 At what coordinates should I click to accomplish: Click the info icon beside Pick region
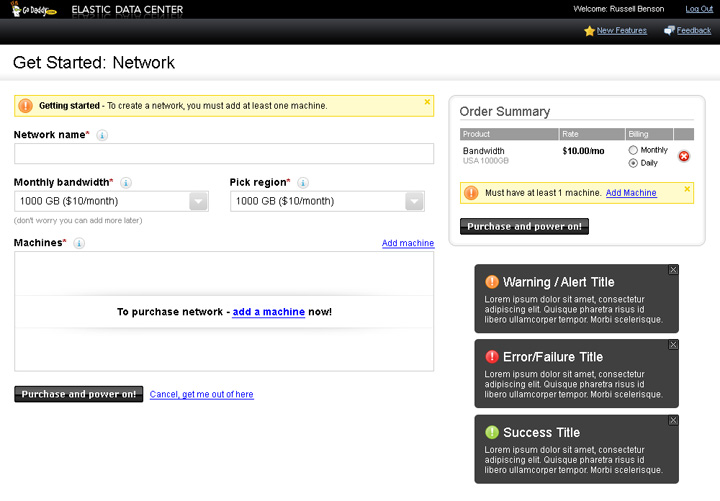click(x=303, y=183)
